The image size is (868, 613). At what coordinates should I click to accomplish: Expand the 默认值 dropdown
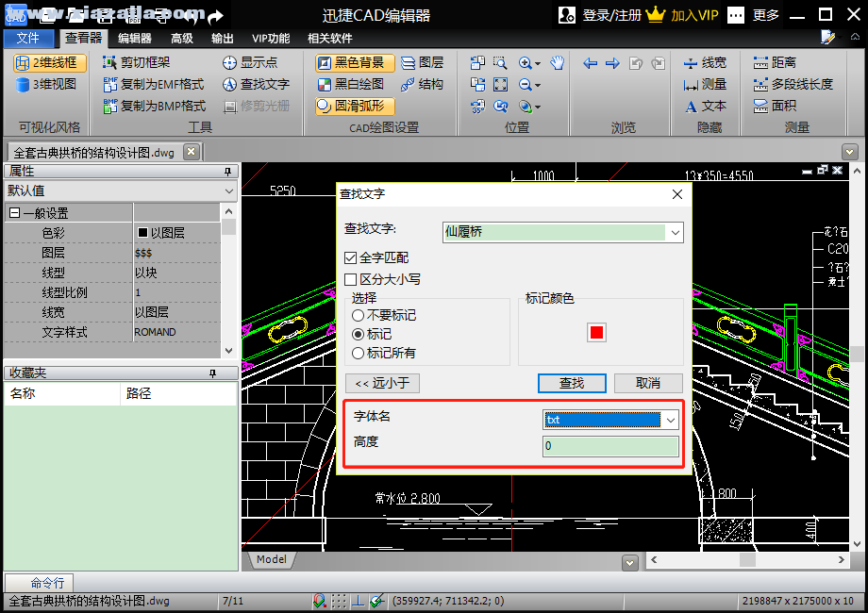click(229, 191)
